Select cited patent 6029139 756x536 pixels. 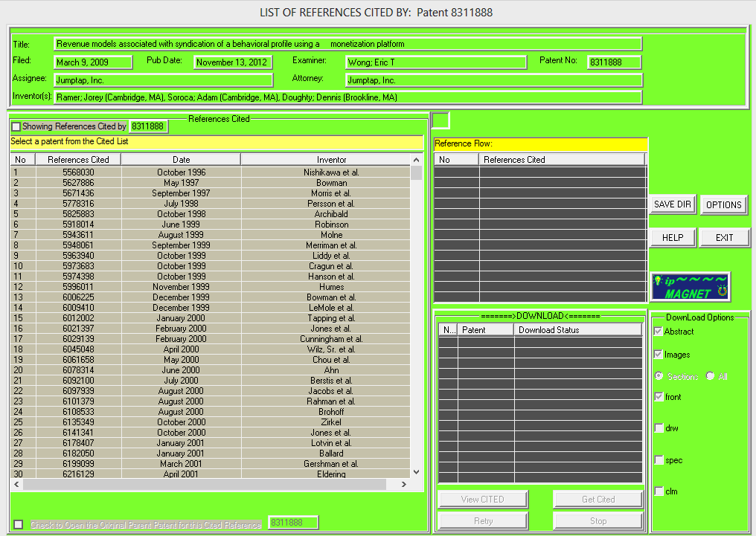pyautogui.click(x=211, y=339)
